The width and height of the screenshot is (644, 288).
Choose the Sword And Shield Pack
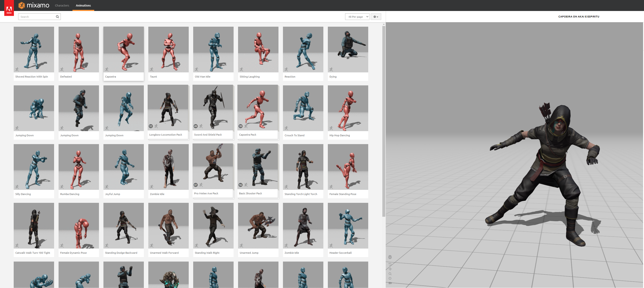(x=213, y=108)
